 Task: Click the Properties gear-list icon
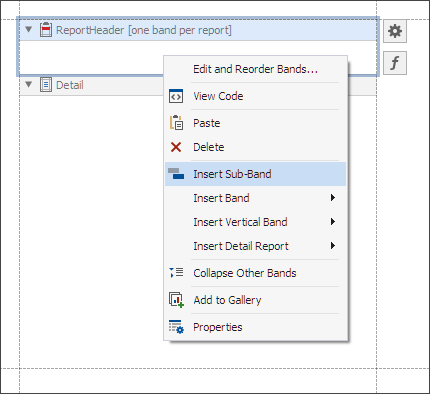[176, 327]
